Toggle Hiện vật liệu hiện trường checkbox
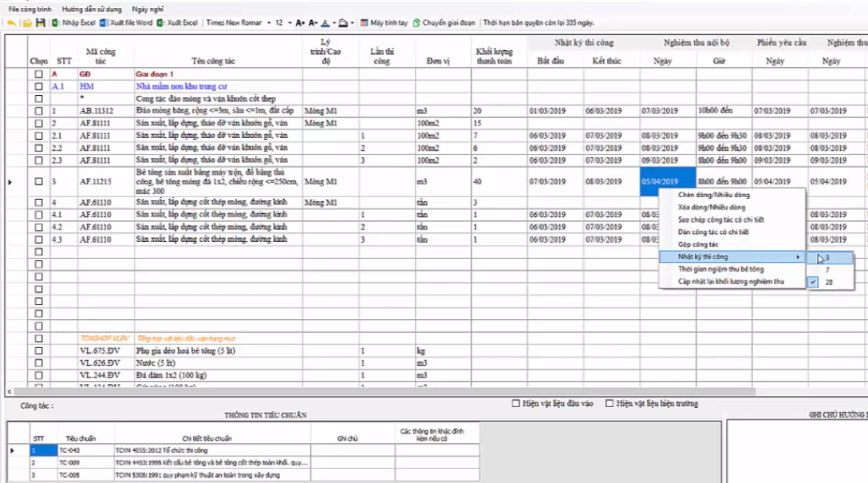The width and height of the screenshot is (868, 483). (x=610, y=404)
